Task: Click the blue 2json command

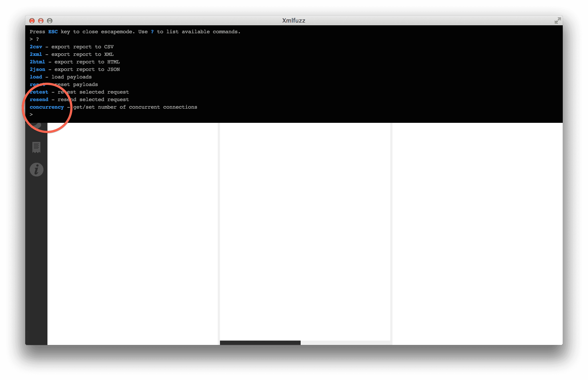Action: pos(37,69)
